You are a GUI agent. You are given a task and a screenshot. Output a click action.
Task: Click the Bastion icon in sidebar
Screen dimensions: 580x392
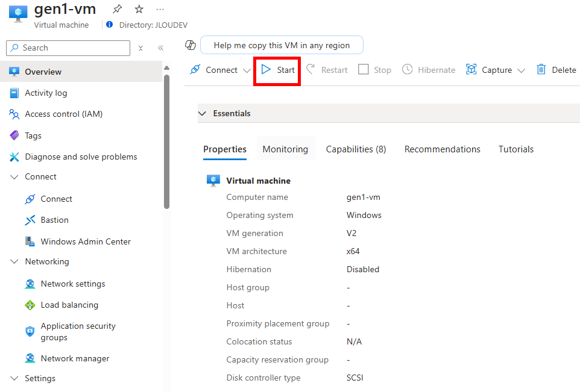(x=30, y=220)
